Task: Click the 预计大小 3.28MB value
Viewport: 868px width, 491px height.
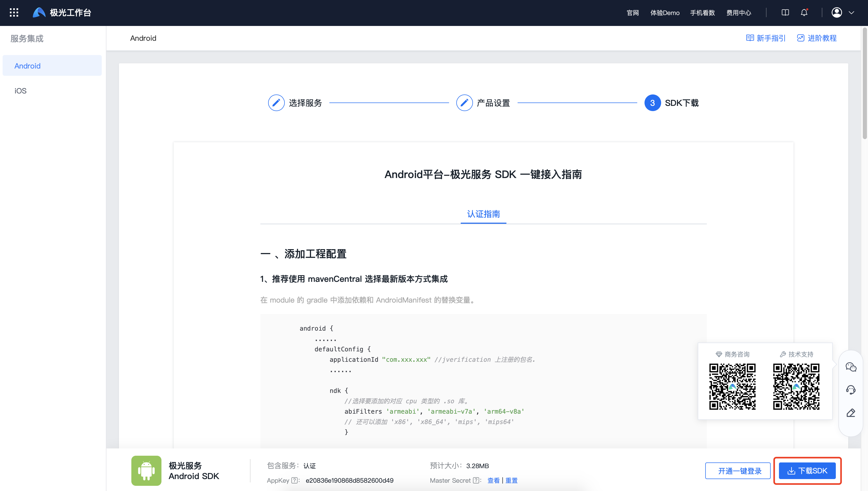Action: (478, 466)
